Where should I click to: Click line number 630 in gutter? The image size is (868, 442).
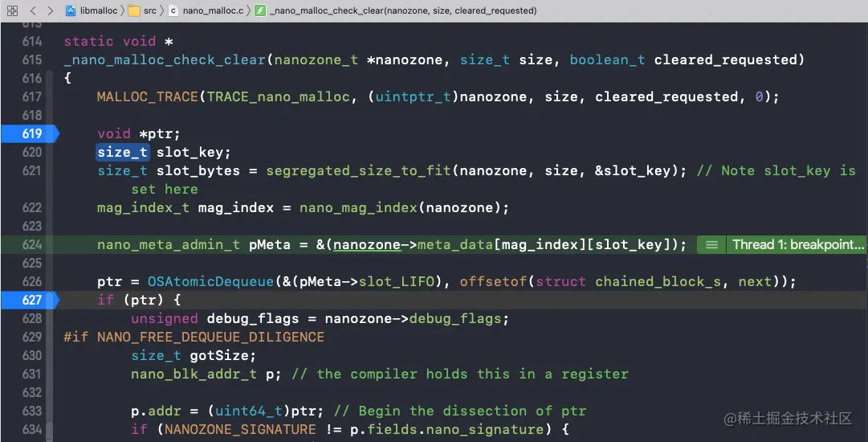tap(32, 355)
